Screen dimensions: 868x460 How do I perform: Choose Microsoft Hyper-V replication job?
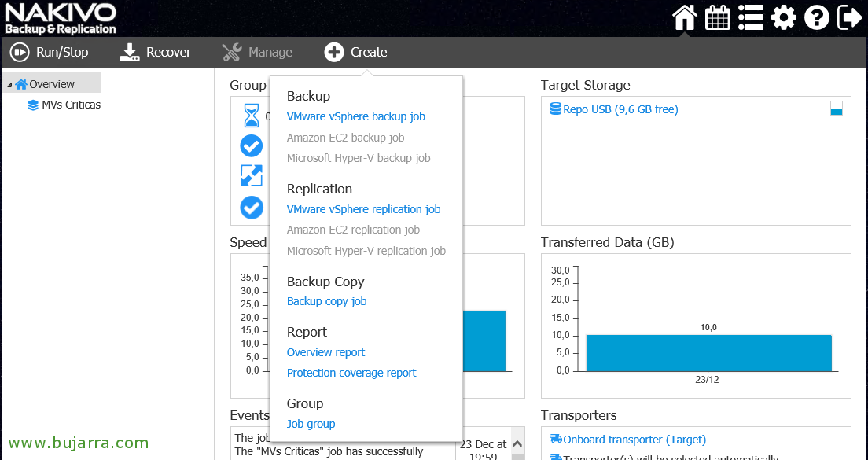(366, 251)
